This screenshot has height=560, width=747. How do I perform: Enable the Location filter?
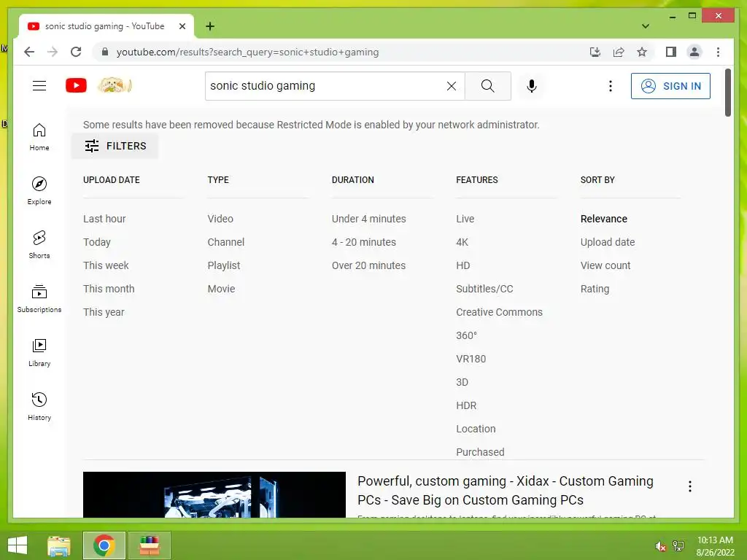point(476,429)
